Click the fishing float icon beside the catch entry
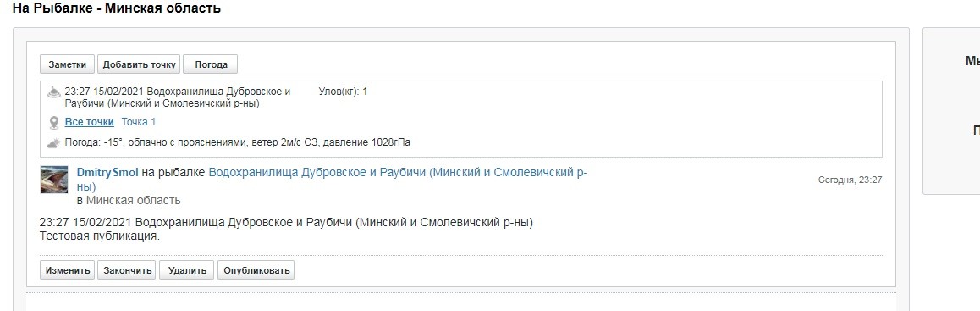 (x=54, y=92)
